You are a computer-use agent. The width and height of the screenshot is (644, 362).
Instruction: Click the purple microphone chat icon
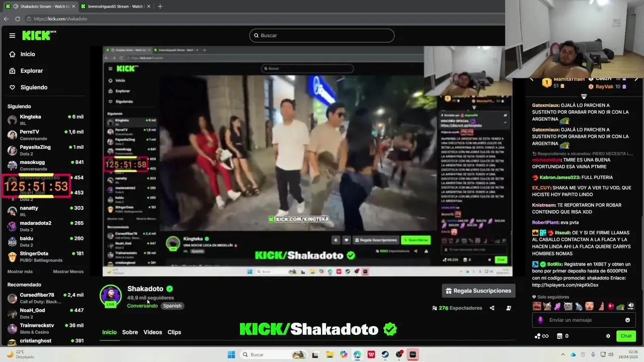click(540, 320)
